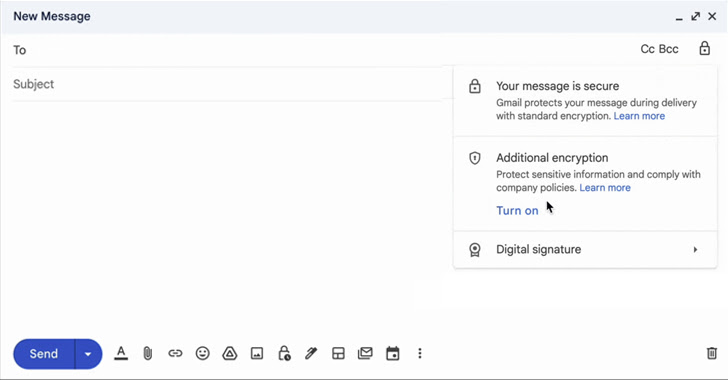
Task: Add Bcc recipients field
Action: point(669,49)
